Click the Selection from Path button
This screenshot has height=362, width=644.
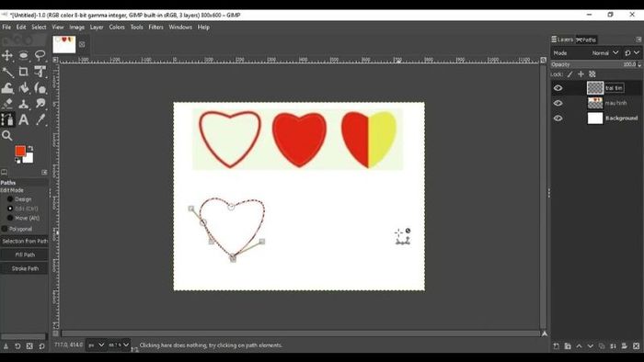pyautogui.click(x=25, y=241)
